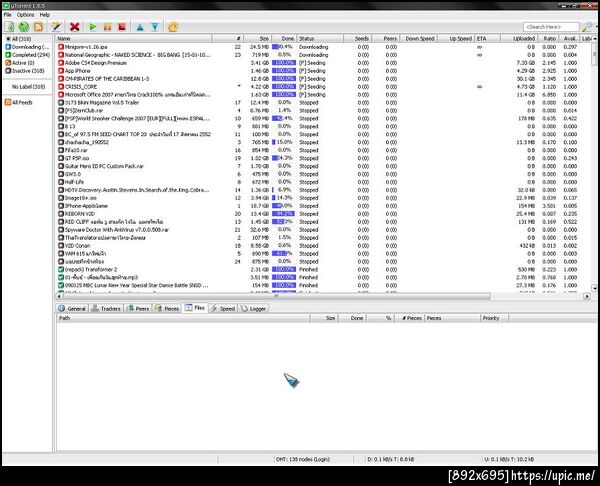Viewport: 600px width, 486px height.
Task: Select Inactive (318) in the sidebar
Action: [25, 71]
